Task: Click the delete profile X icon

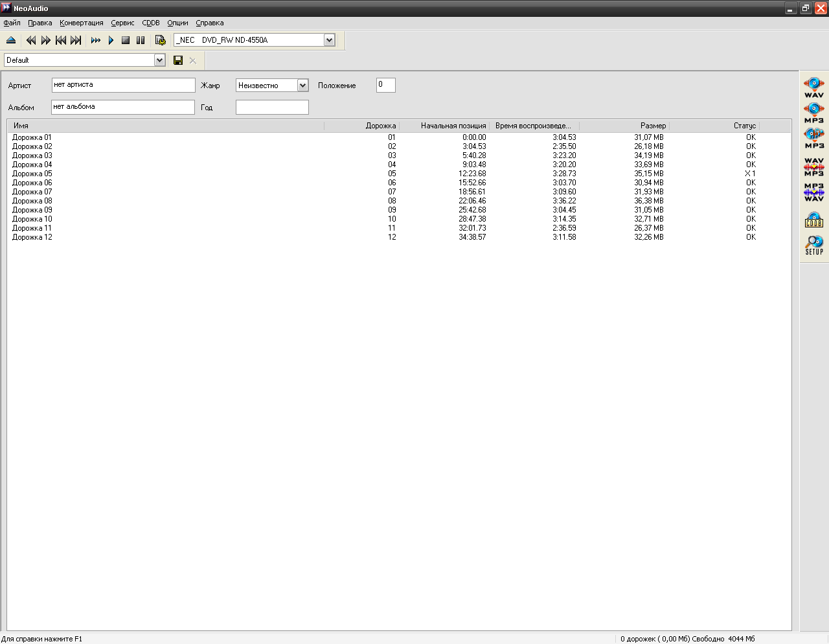Action: point(193,60)
